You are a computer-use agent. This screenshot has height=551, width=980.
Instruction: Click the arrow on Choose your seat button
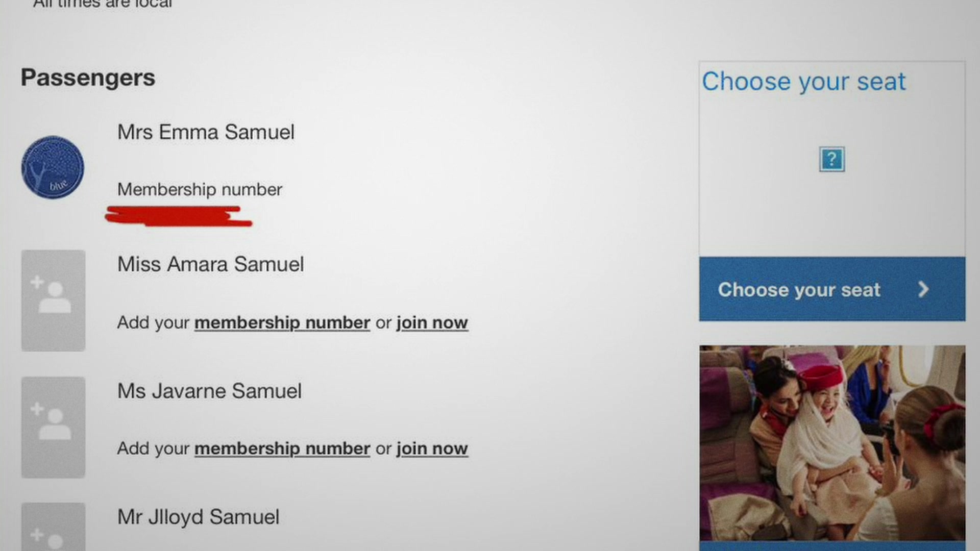click(923, 289)
